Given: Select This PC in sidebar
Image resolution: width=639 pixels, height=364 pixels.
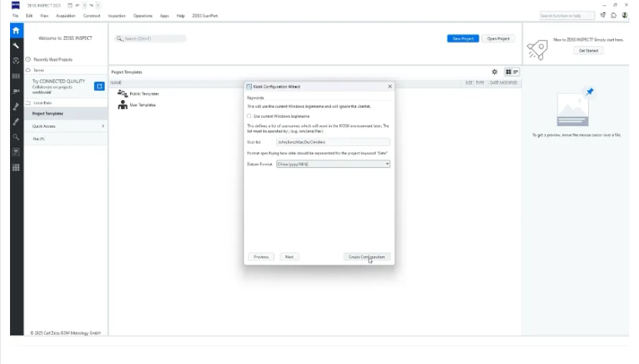Looking at the screenshot, I should (x=65, y=139).
